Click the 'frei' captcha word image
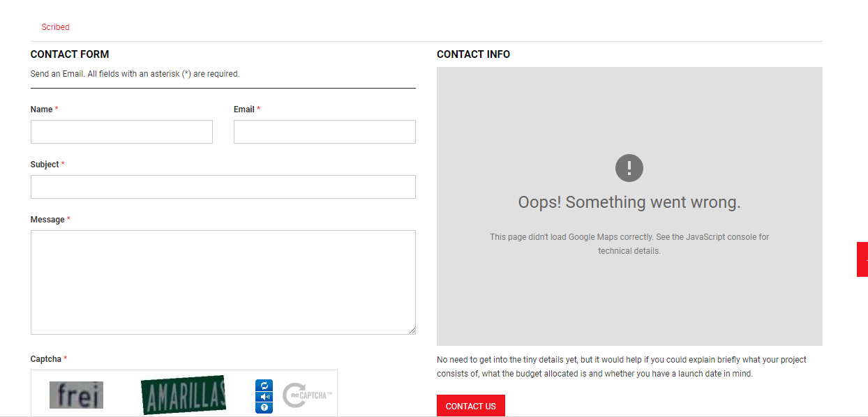868x417 pixels. (76, 395)
